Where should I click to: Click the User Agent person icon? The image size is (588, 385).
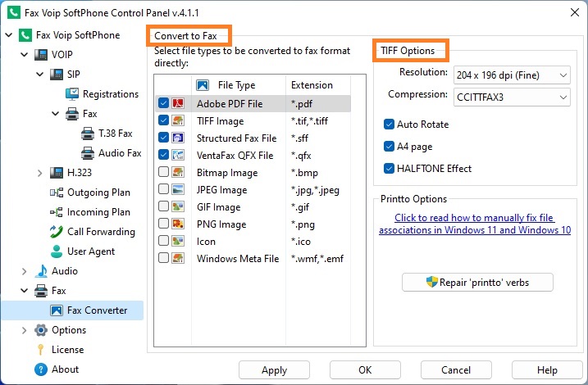(57, 251)
